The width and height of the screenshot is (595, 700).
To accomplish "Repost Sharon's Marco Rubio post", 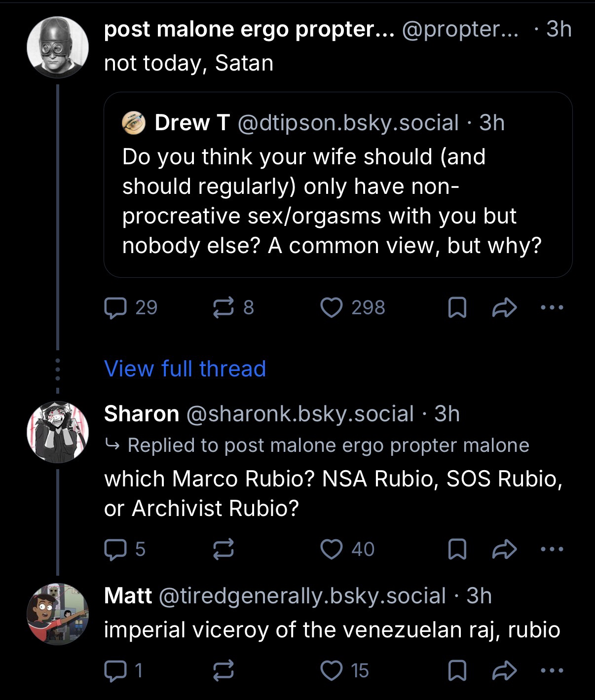I will tap(223, 549).
